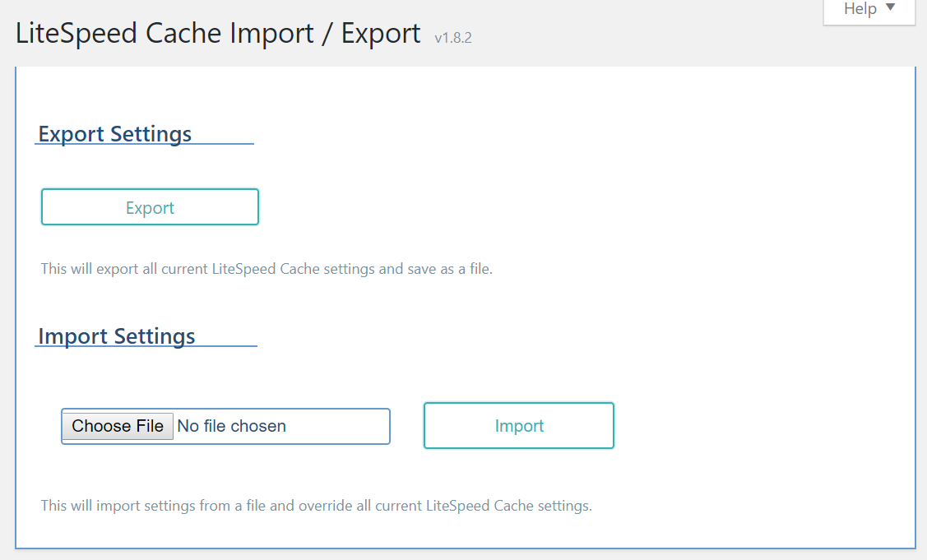927x560 pixels.
Task: Select the Export Settings heading
Action: tap(114, 134)
